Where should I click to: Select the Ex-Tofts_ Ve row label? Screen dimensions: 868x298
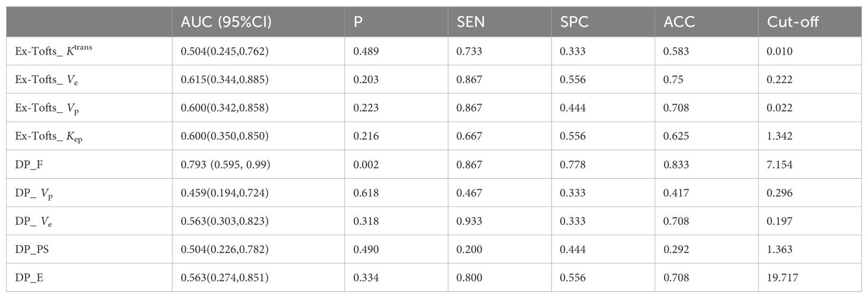point(46,80)
